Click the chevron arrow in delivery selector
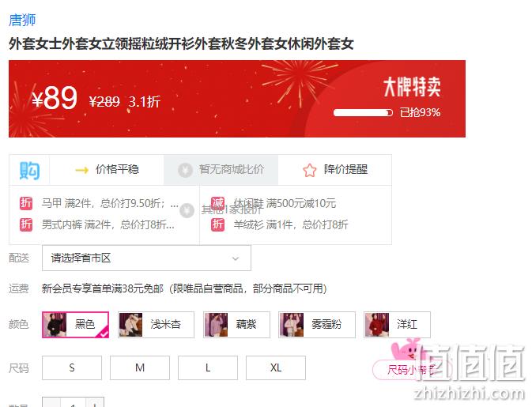 click(x=236, y=258)
